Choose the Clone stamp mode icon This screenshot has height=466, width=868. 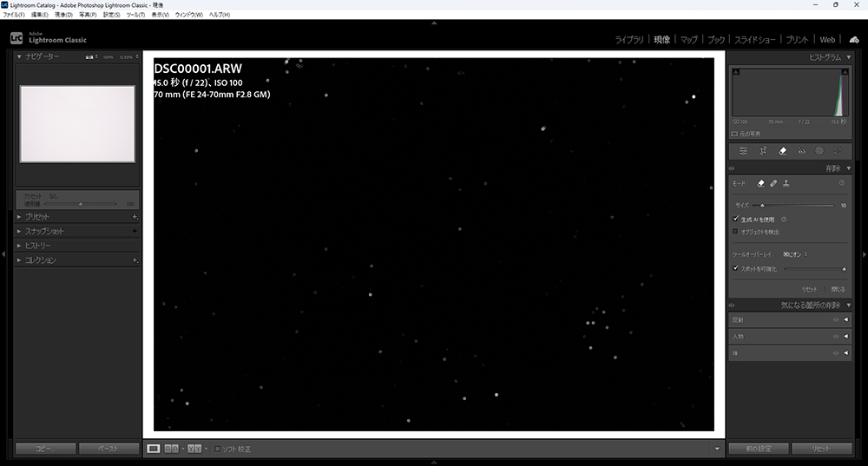pos(786,184)
